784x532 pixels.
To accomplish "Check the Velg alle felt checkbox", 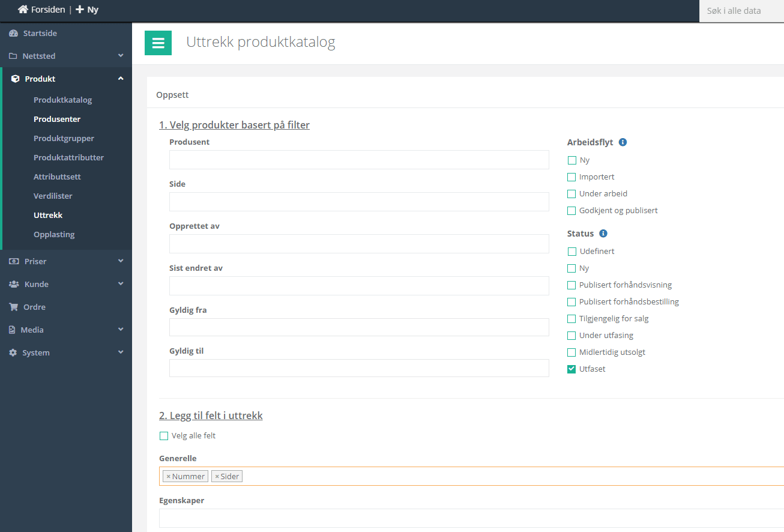I will pos(164,436).
